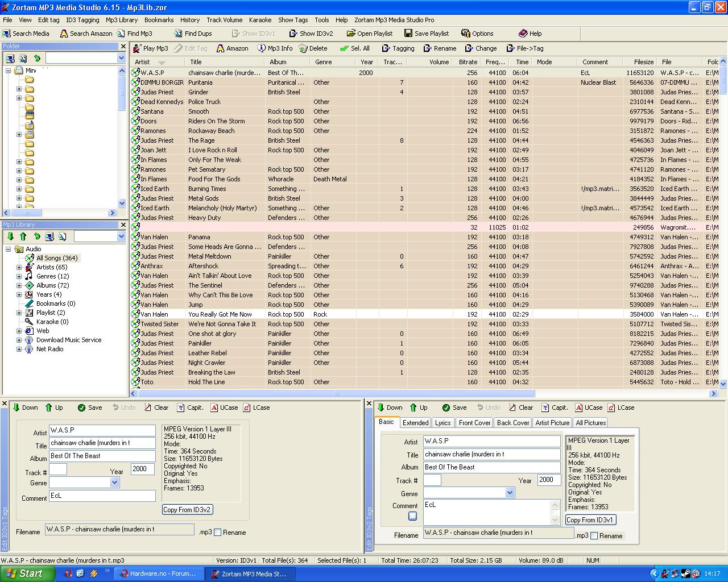The image size is (728, 582).
Task: Click Sel. All to select all songs
Action: coord(355,48)
